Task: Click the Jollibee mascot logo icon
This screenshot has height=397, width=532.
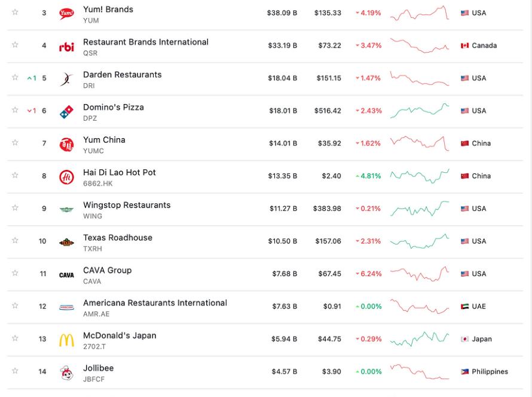Action: 66,372
